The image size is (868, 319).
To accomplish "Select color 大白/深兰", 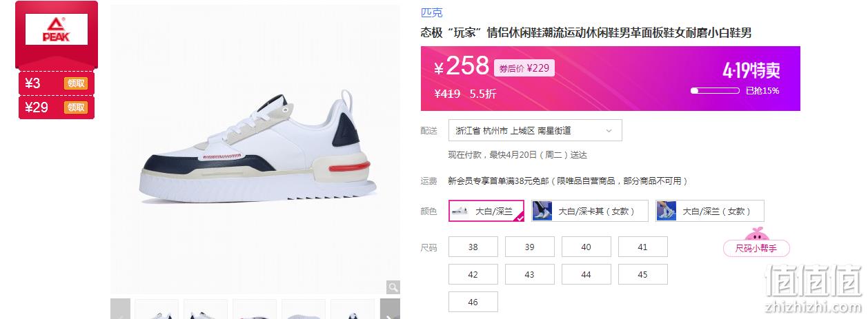I will (x=486, y=211).
